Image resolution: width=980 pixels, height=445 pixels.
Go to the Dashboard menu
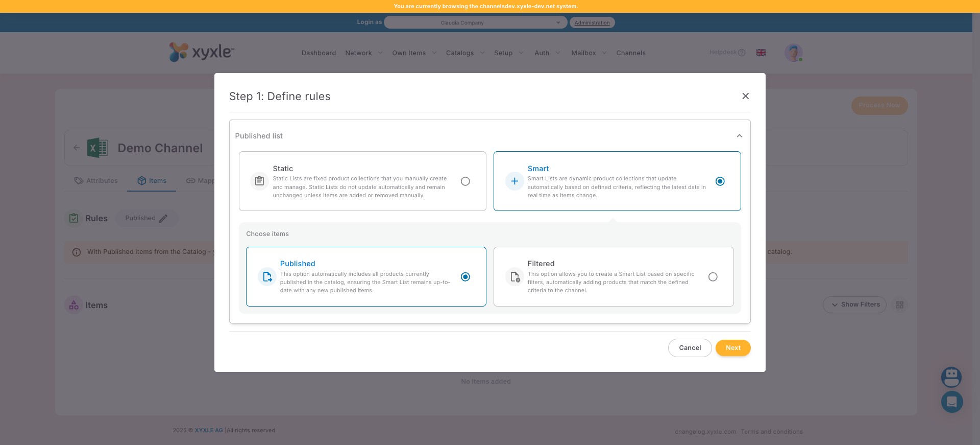click(318, 53)
